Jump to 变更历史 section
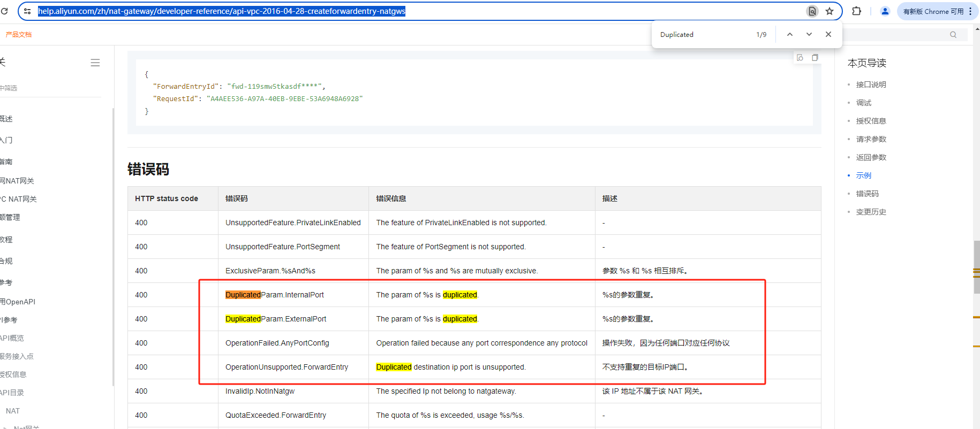The width and height of the screenshot is (980, 429). pyautogui.click(x=871, y=212)
